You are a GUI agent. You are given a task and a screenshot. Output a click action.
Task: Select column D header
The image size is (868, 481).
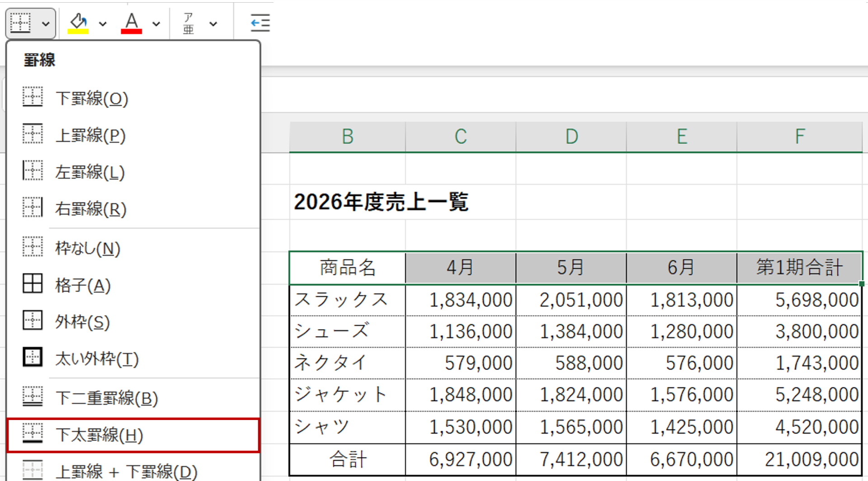[571, 137]
